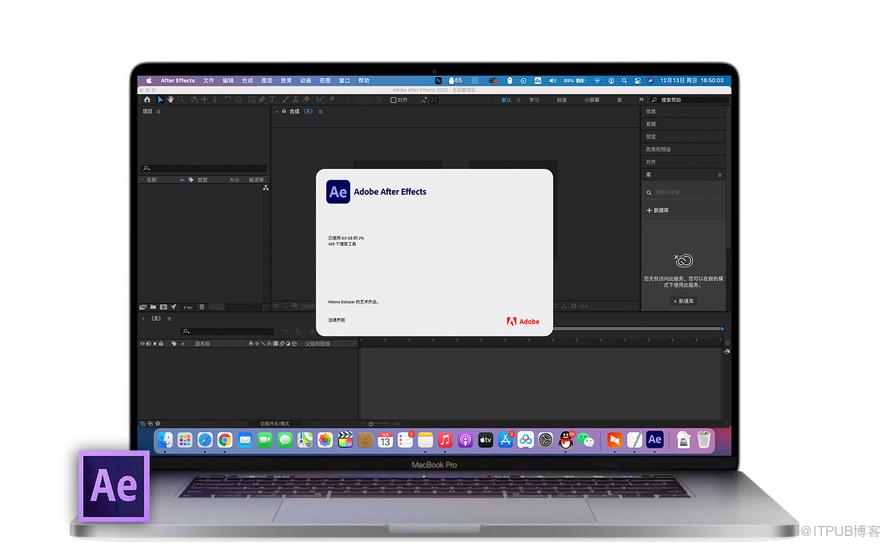The image size is (890, 546).
Task: Open the 合成 menu in menu bar
Action: pos(247,81)
